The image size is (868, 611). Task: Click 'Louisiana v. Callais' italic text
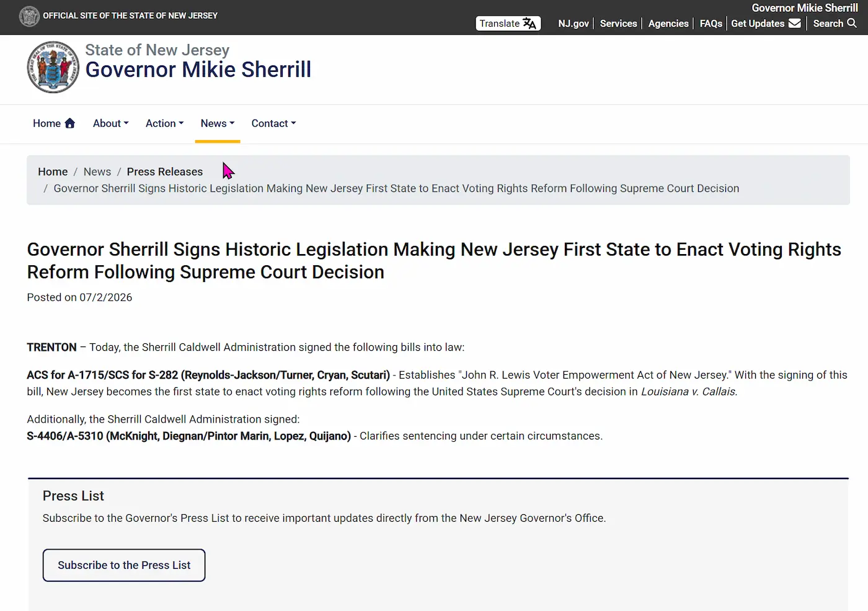(689, 392)
